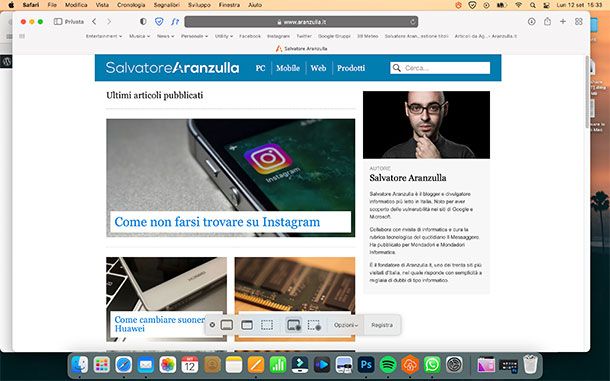The height and width of the screenshot is (381, 610).
Task: Open the Facebook bookmark
Action: click(250, 36)
